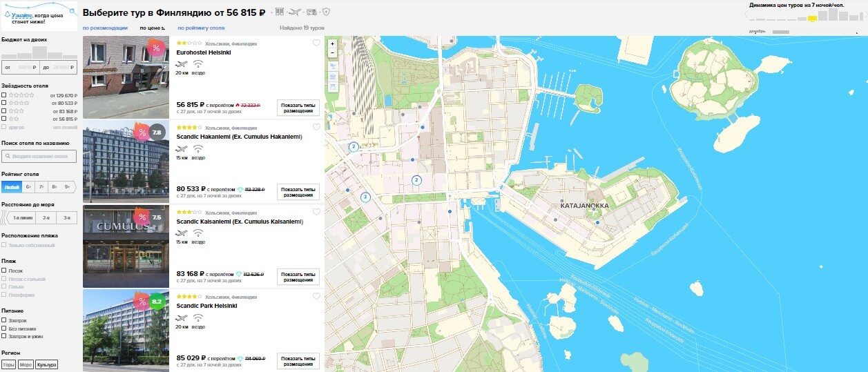Click the hotel icon in tour header

(x=279, y=12)
